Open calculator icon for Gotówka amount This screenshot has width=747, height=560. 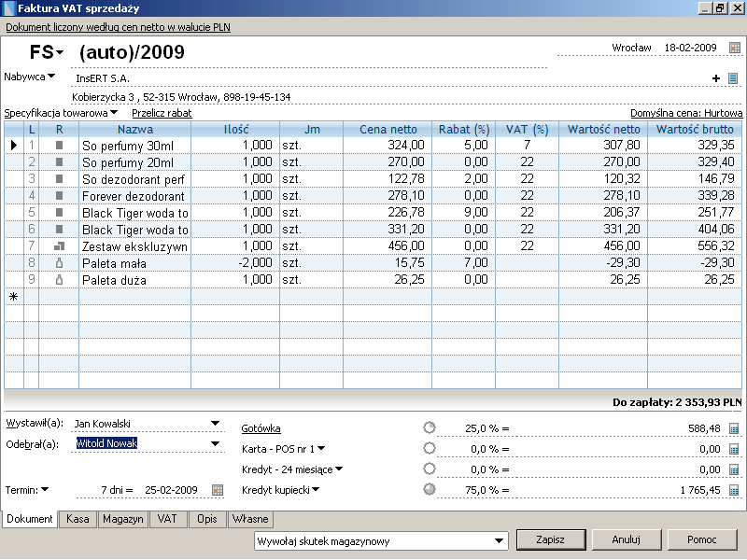(734, 428)
